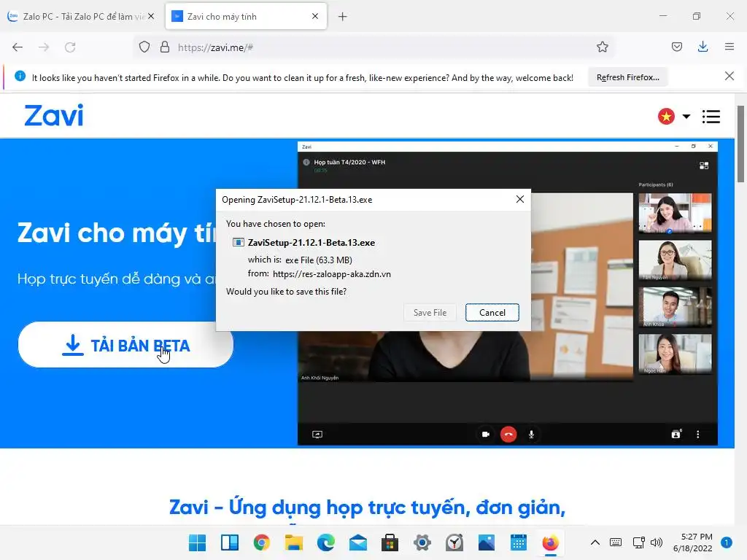
Task: Click the bottom participant thumbnail
Action: click(675, 354)
